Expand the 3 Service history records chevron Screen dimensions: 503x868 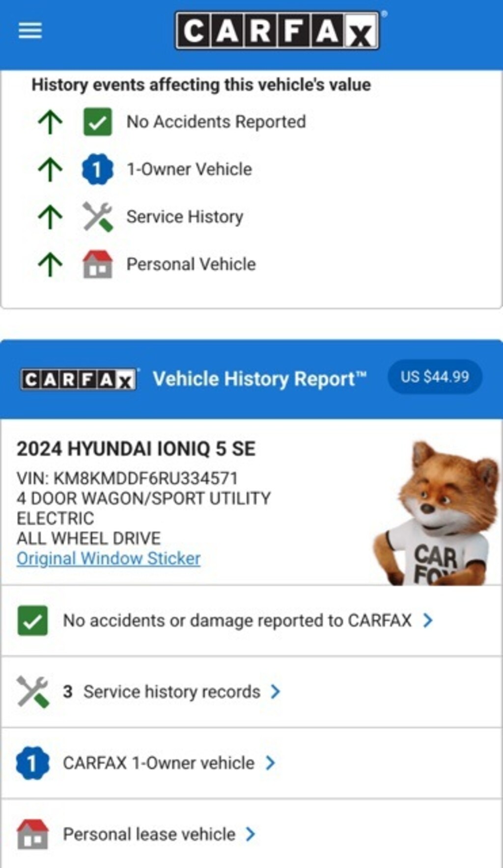click(276, 692)
